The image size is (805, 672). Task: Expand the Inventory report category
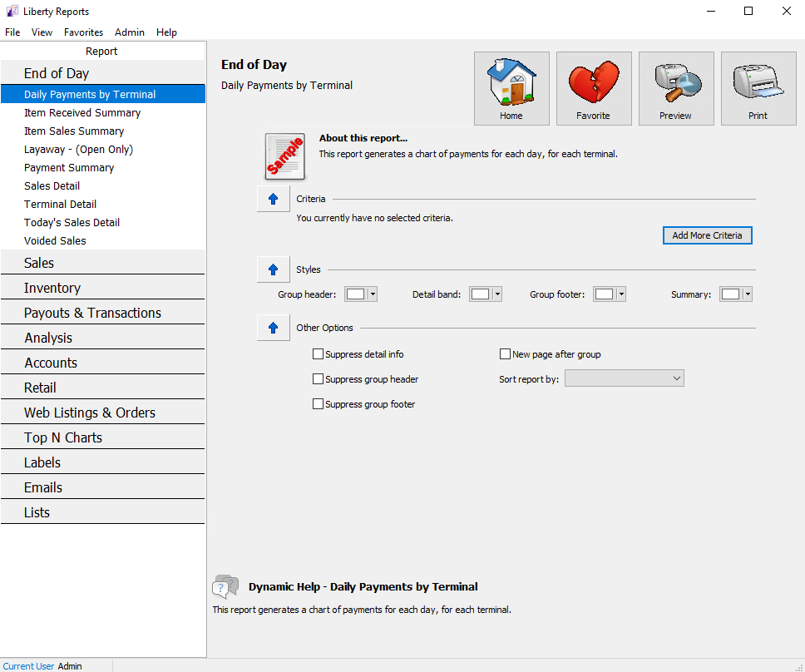click(102, 288)
